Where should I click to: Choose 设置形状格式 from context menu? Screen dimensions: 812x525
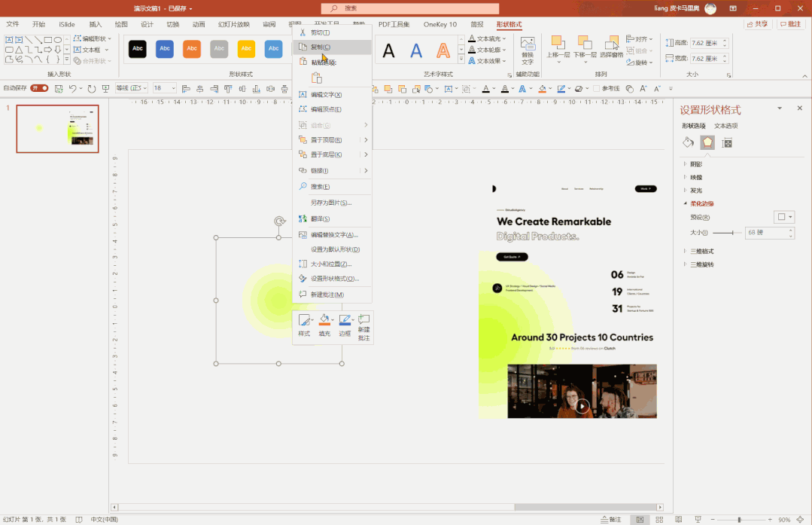point(332,279)
